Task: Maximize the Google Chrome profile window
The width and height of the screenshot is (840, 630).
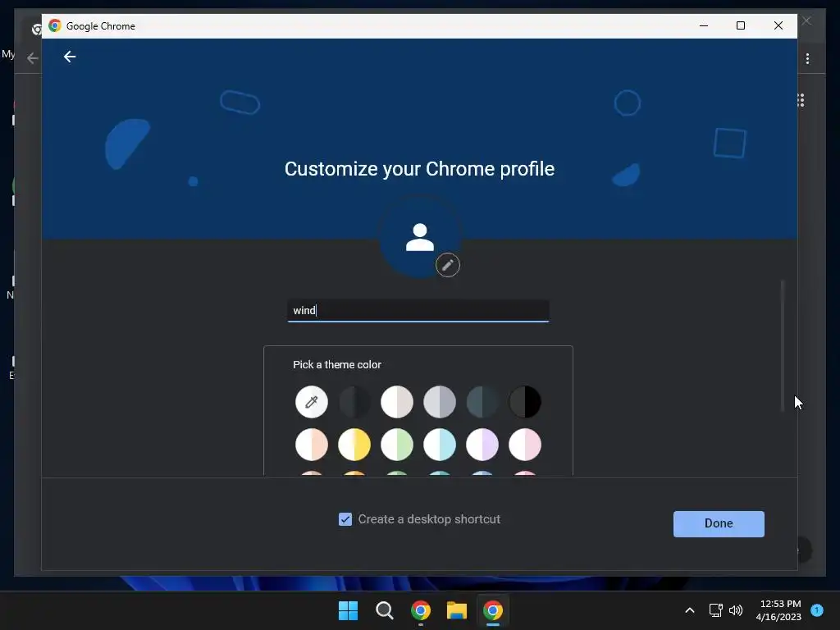Action: tap(741, 25)
